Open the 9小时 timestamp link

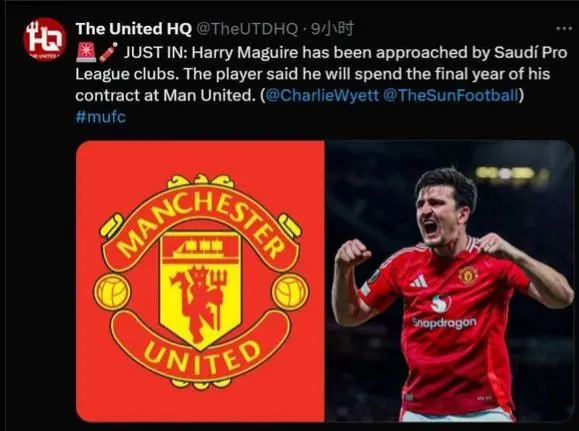click(x=332, y=28)
